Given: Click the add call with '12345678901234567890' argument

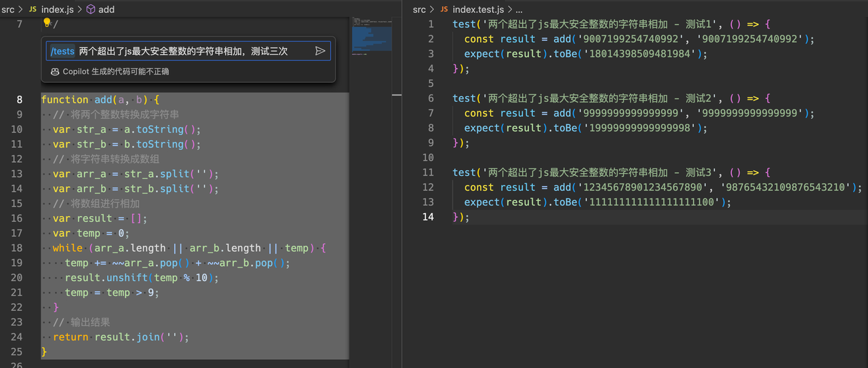Looking at the screenshot, I should (663, 187).
